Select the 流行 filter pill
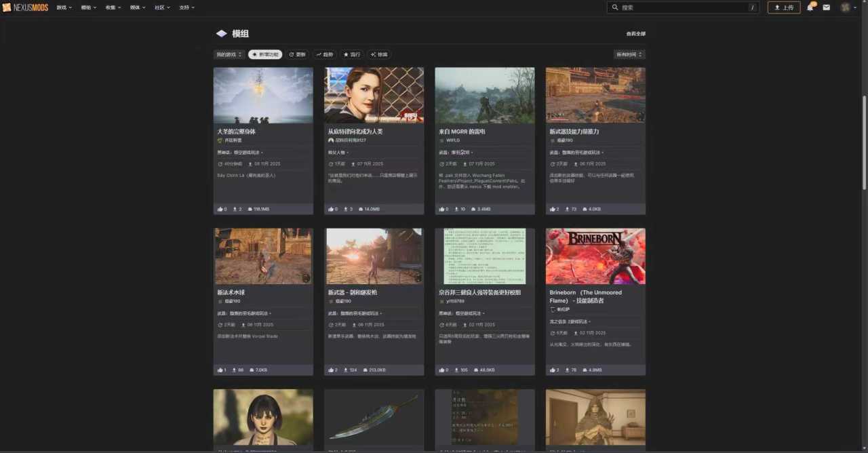This screenshot has width=868, height=453. point(352,54)
